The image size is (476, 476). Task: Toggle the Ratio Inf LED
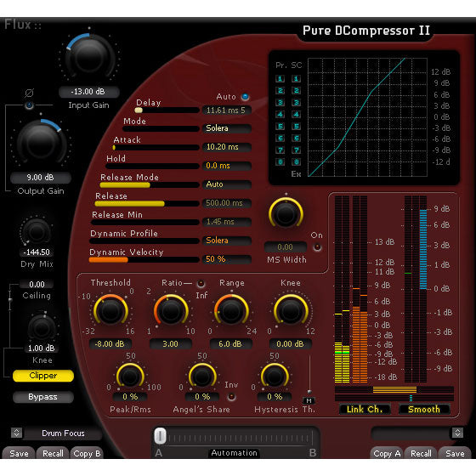(201, 284)
